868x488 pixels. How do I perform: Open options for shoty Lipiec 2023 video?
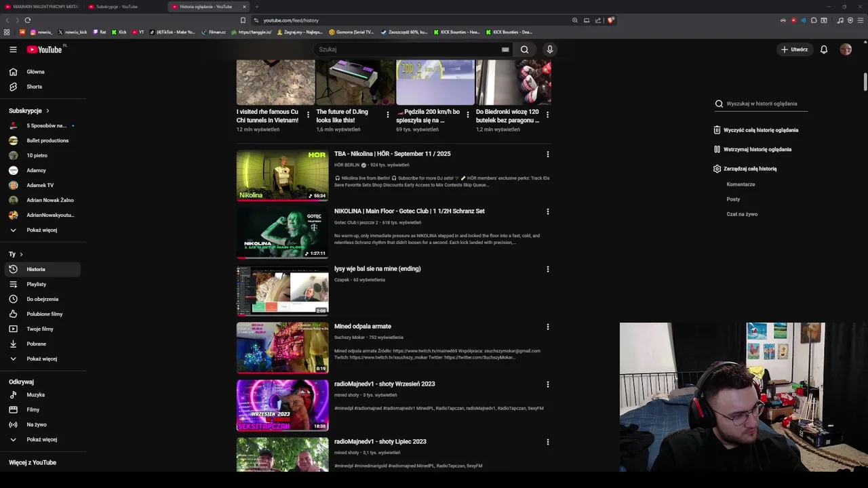[x=548, y=442]
